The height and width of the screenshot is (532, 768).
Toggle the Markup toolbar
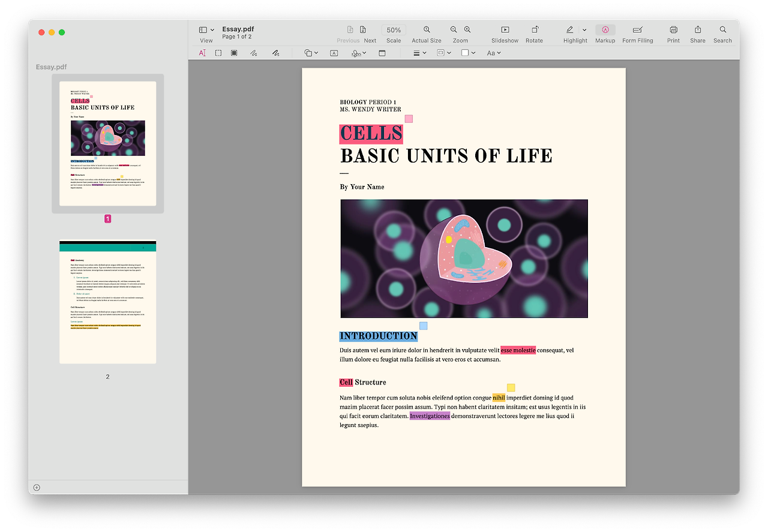point(605,34)
